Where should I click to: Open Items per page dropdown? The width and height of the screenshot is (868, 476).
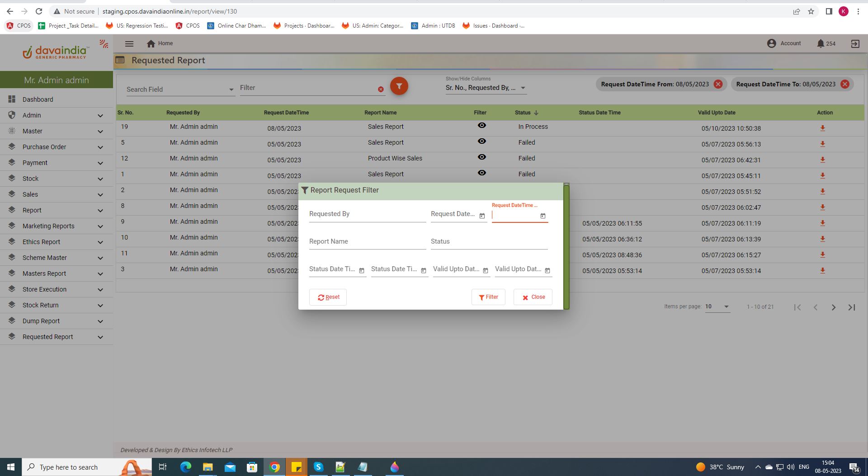point(717,306)
